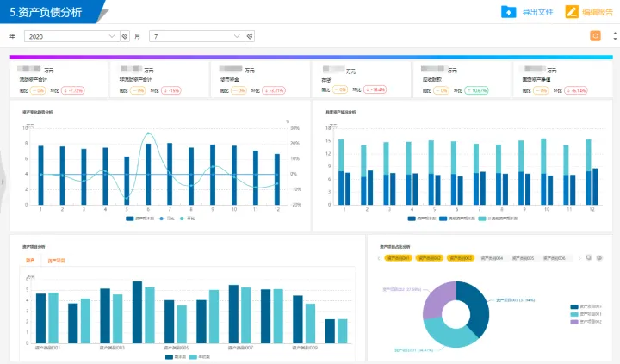Click the right arrow after the category pills

[580, 258]
